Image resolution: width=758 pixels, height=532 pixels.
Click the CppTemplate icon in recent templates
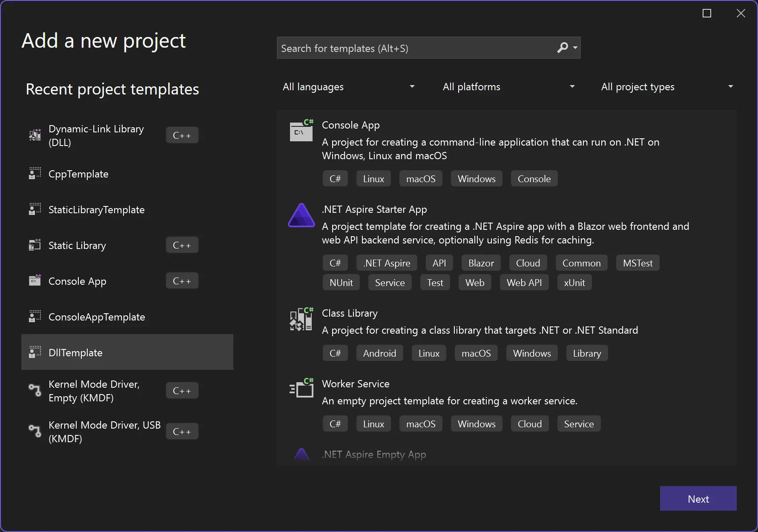tap(35, 174)
